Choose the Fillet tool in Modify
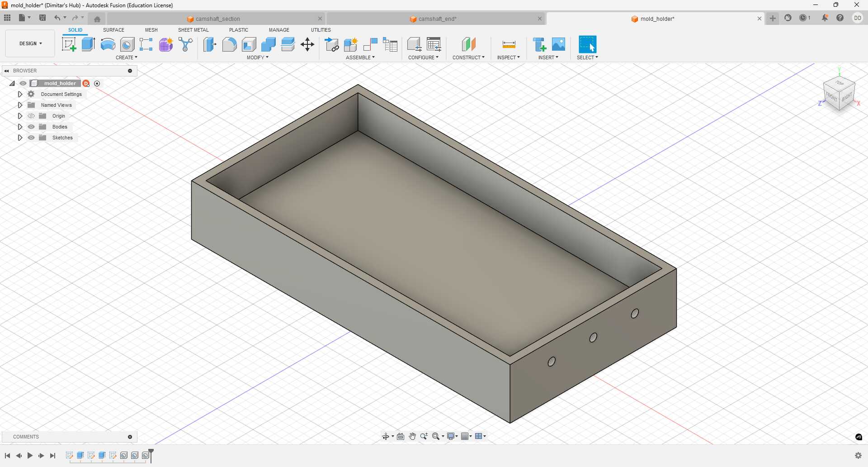Image resolution: width=868 pixels, height=467 pixels. point(229,44)
